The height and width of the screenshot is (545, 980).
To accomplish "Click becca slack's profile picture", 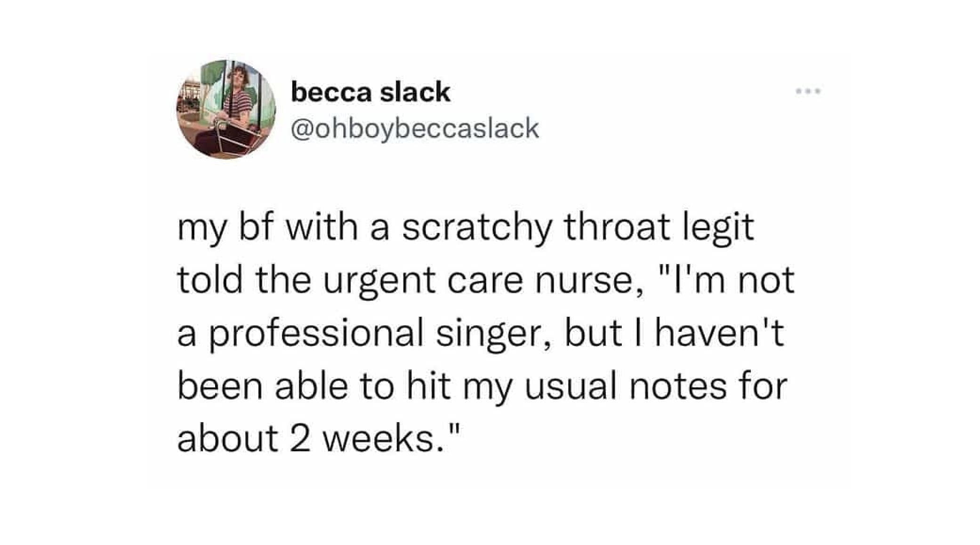I will [226, 109].
